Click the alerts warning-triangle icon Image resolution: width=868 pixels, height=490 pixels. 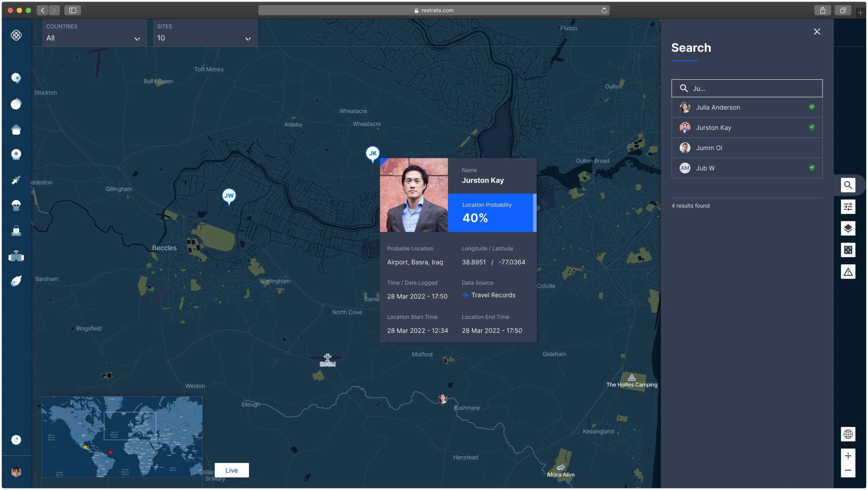(x=848, y=272)
